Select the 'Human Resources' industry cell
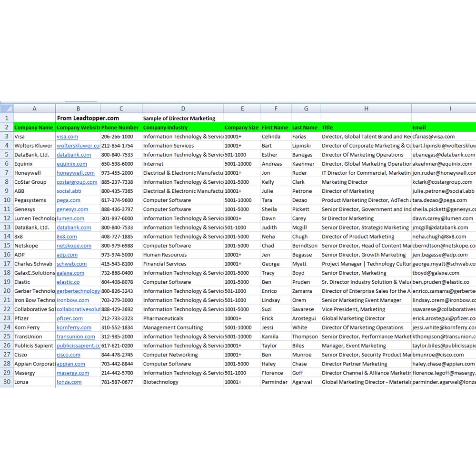 coord(183,255)
